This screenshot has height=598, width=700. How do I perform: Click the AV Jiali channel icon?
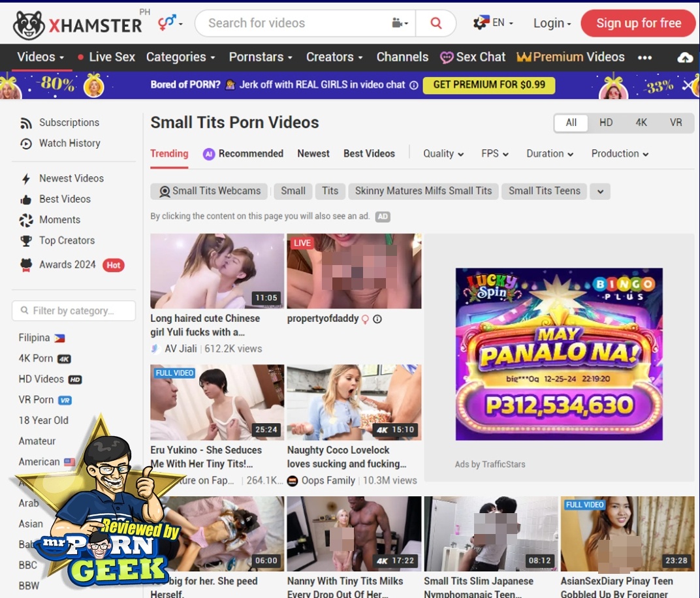click(155, 349)
